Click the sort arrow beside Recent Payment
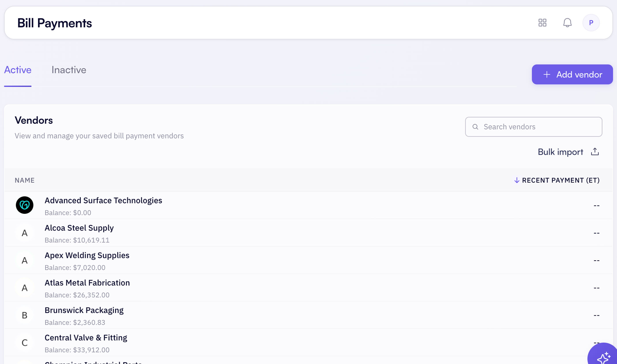The image size is (617, 364). point(517,180)
